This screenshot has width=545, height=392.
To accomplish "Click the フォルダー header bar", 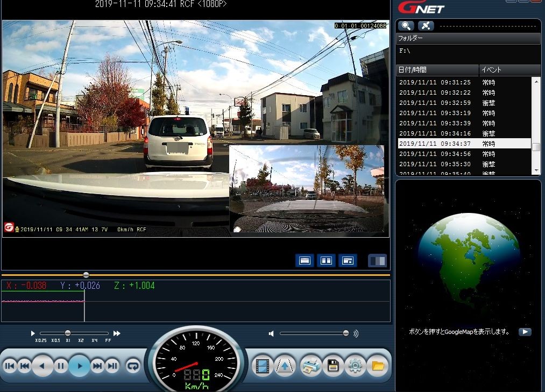I will click(x=468, y=38).
